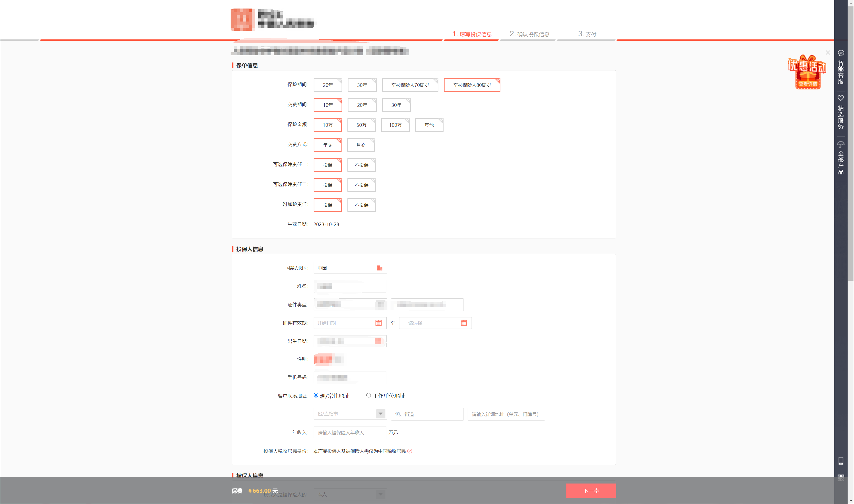The image size is (854, 504).
Task: Open the 全部产品 umbrella icon
Action: point(841,144)
